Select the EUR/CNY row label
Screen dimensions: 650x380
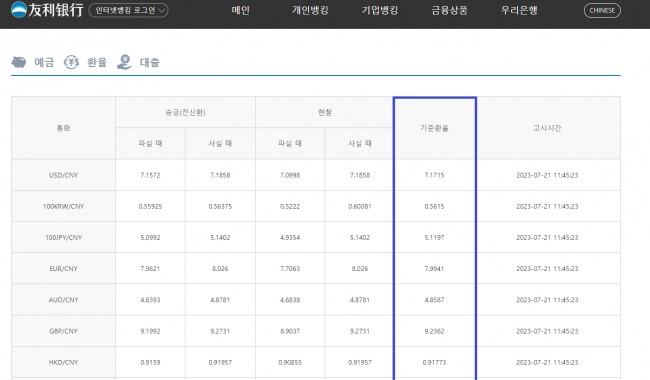pos(63,269)
